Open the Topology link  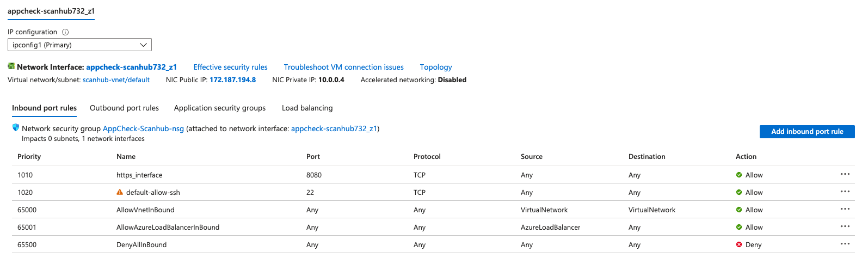(x=435, y=67)
